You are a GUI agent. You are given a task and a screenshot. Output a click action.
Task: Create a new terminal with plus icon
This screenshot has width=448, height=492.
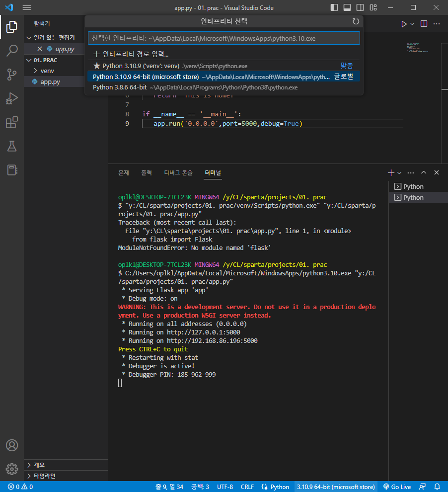(390, 172)
